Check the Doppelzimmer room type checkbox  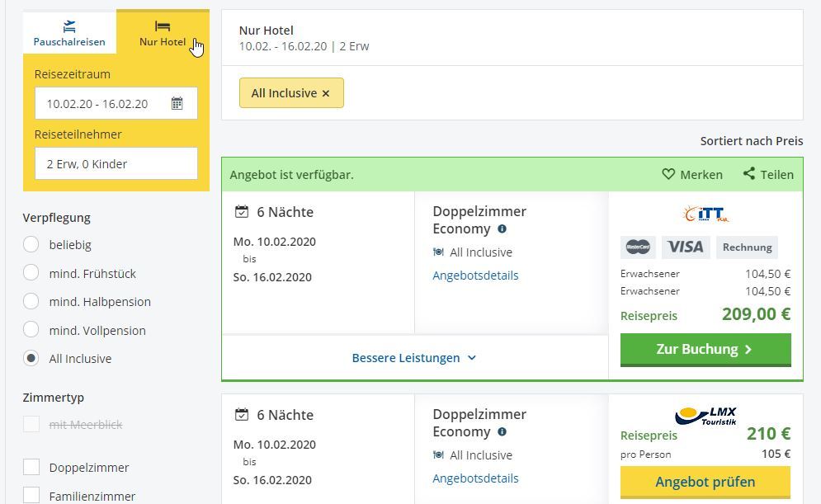(x=31, y=468)
